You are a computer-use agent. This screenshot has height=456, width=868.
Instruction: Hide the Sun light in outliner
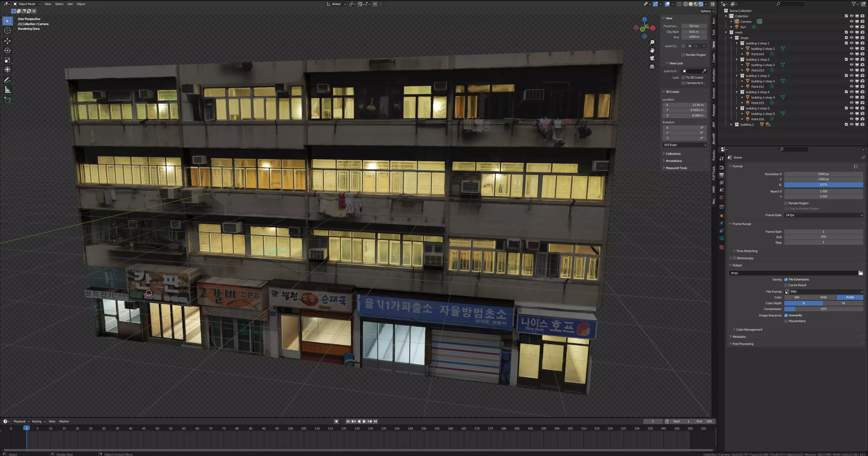tap(851, 27)
